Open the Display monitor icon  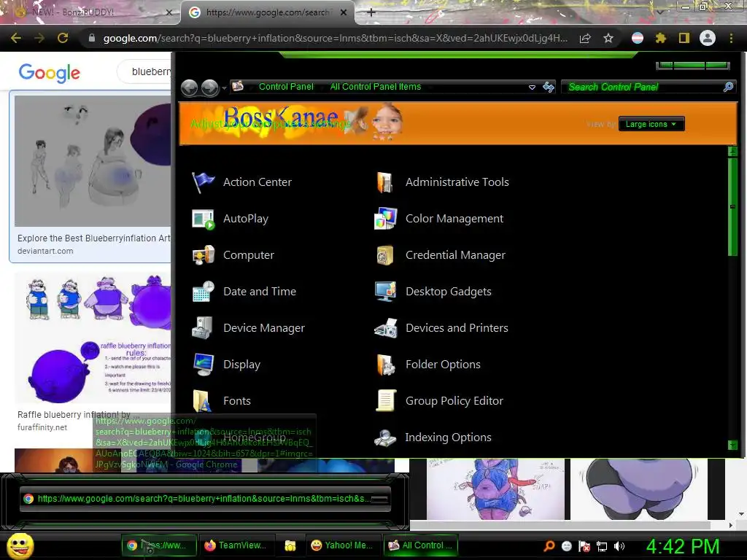[x=203, y=365]
